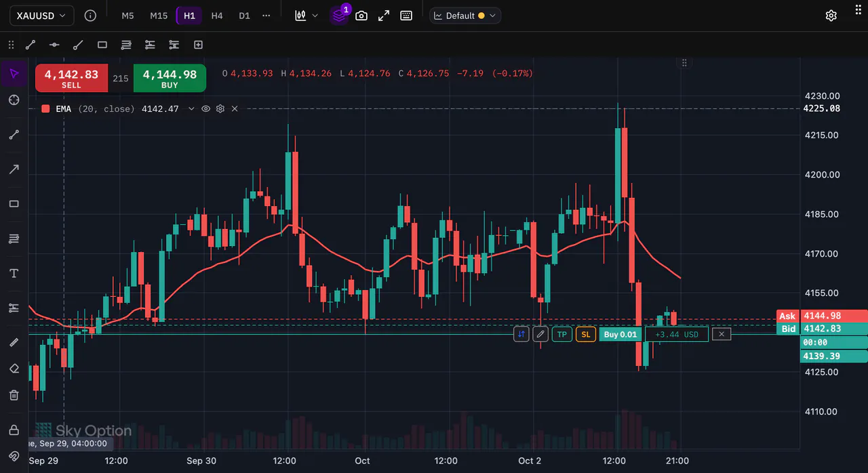This screenshot has height=473, width=868.
Task: Select the H1 timeframe
Action: [x=189, y=16]
